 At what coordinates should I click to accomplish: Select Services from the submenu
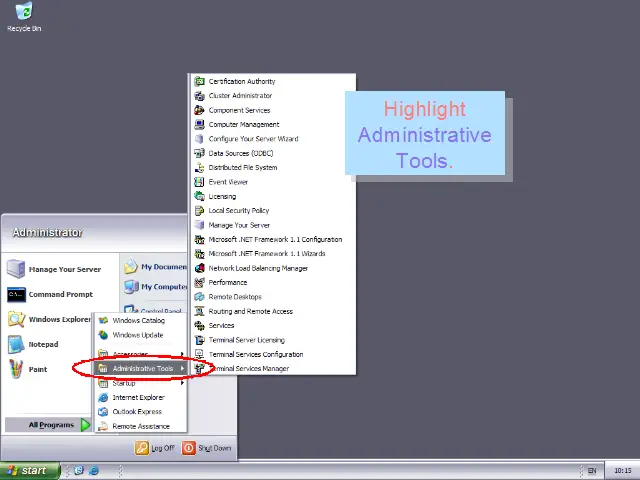click(221, 325)
